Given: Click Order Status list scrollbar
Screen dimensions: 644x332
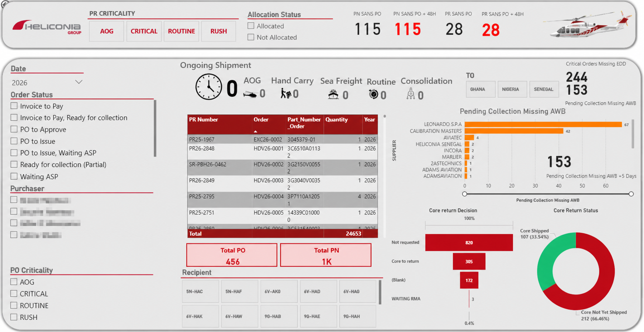Looking at the screenshot, I should (155, 128).
